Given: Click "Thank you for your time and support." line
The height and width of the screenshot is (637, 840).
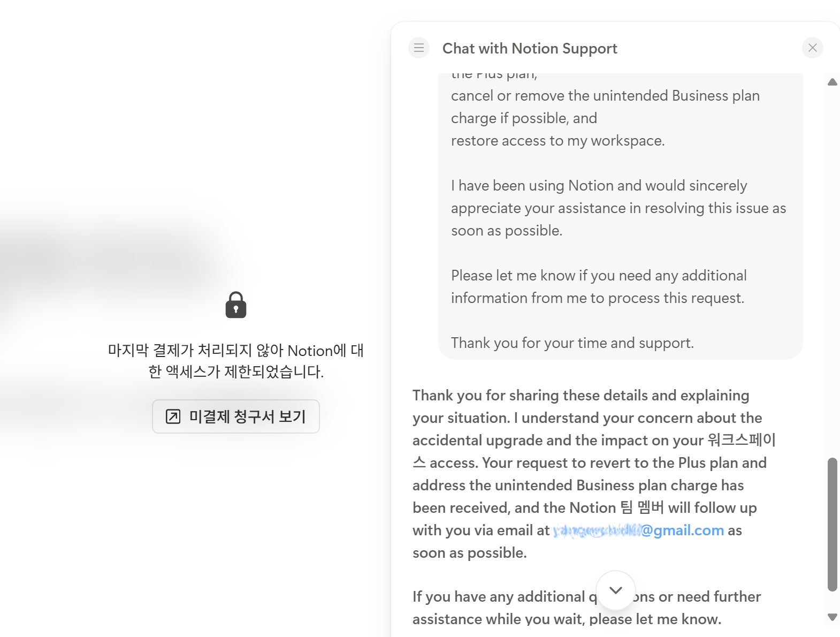Looking at the screenshot, I should click(572, 343).
